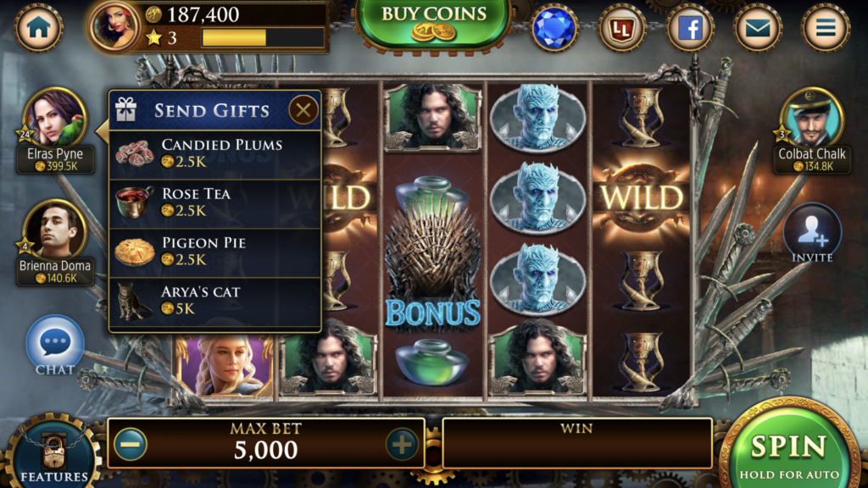Increase bet with plus button

click(x=401, y=444)
